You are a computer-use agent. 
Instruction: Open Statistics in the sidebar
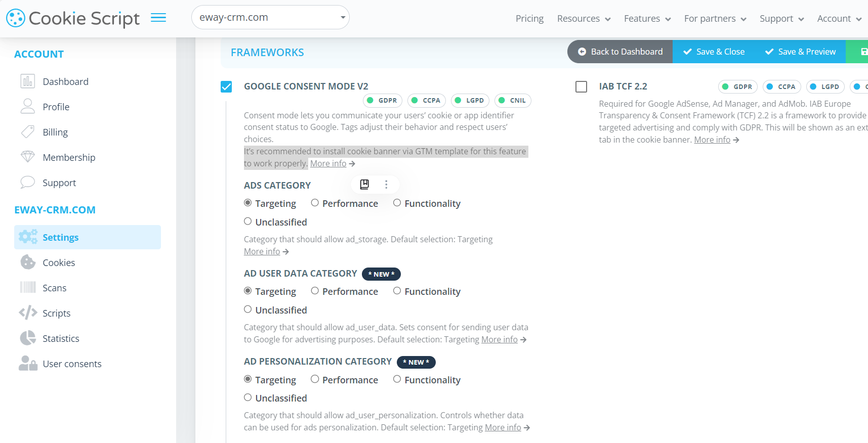click(61, 338)
